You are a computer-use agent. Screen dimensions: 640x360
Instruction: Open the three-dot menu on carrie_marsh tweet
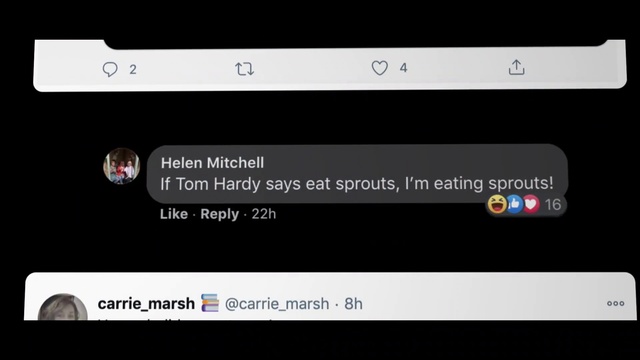coord(616,303)
